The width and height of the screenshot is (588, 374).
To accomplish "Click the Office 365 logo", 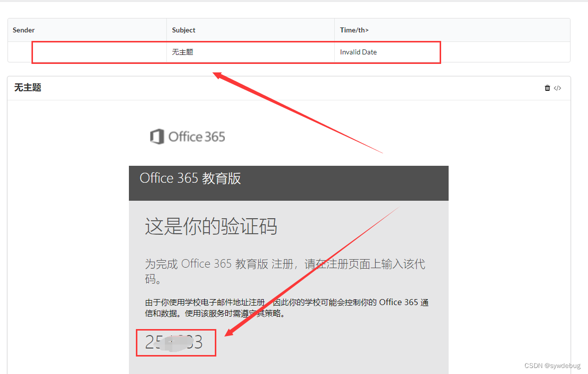I will [187, 137].
